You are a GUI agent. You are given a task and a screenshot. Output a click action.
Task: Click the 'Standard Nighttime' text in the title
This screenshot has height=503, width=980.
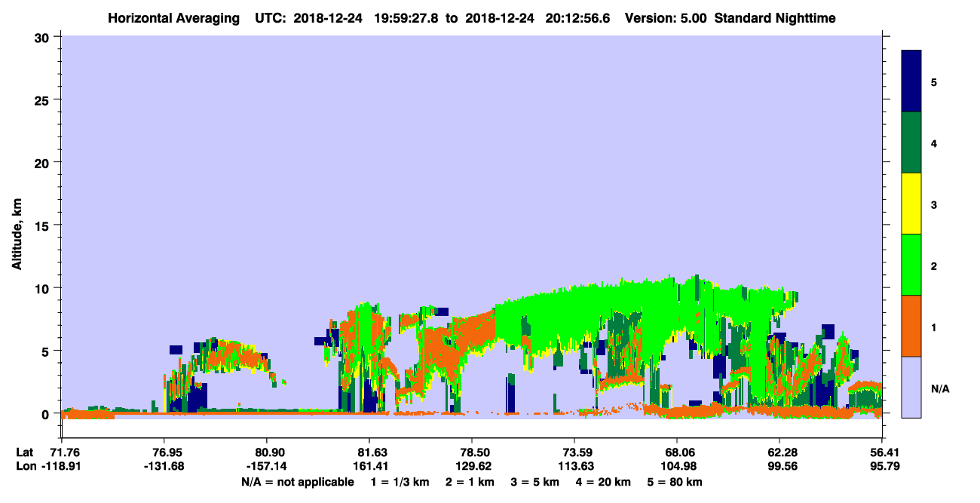(x=775, y=17)
